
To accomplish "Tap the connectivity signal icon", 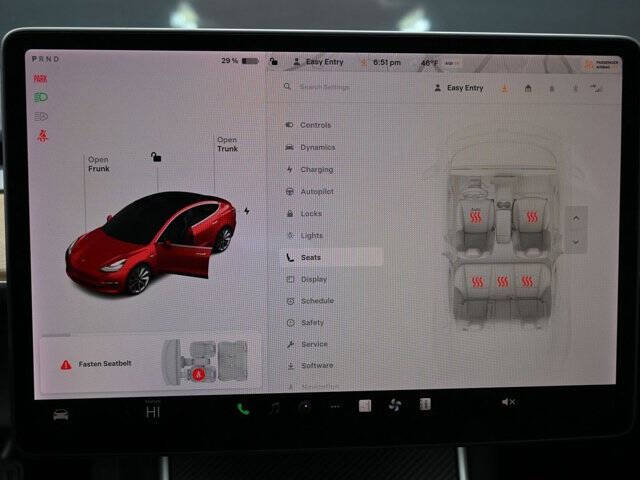I will [x=596, y=88].
